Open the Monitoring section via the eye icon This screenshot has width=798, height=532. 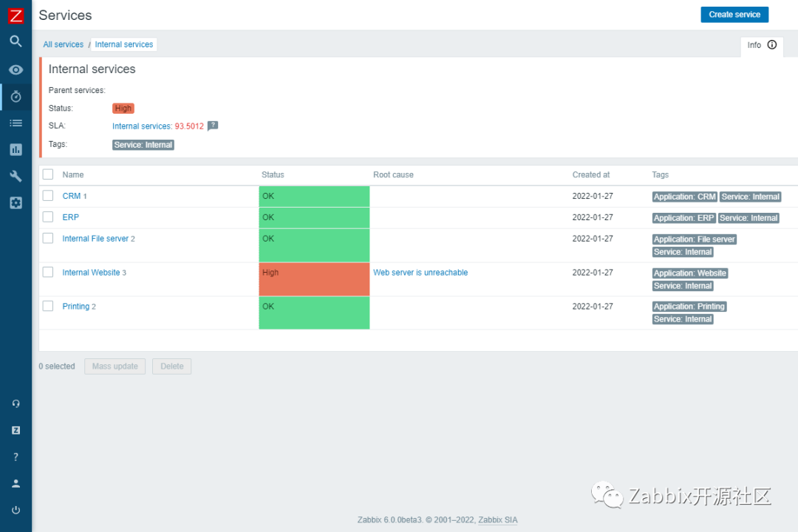point(16,69)
